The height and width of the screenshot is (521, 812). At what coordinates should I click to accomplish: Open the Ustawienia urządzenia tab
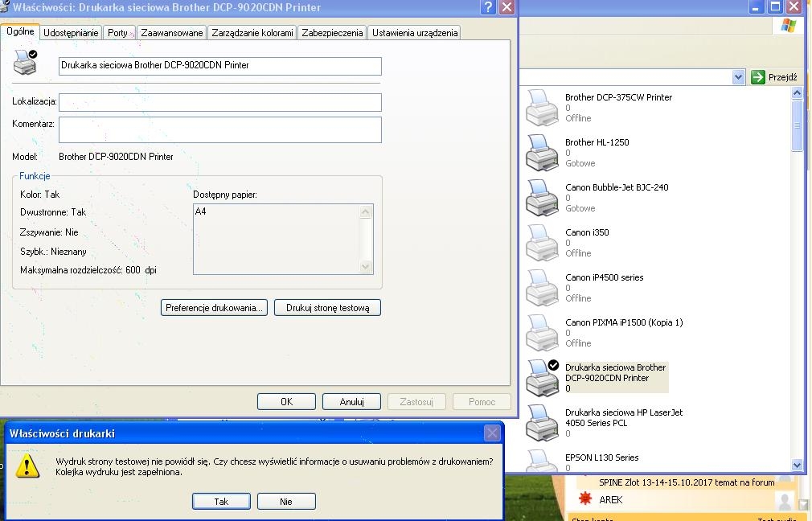click(x=415, y=33)
